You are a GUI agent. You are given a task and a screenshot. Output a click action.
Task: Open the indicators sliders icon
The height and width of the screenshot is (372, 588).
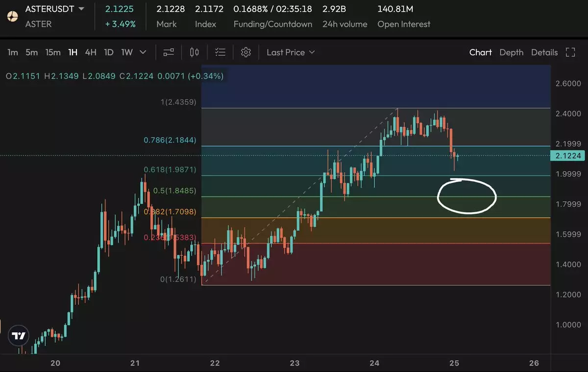169,52
